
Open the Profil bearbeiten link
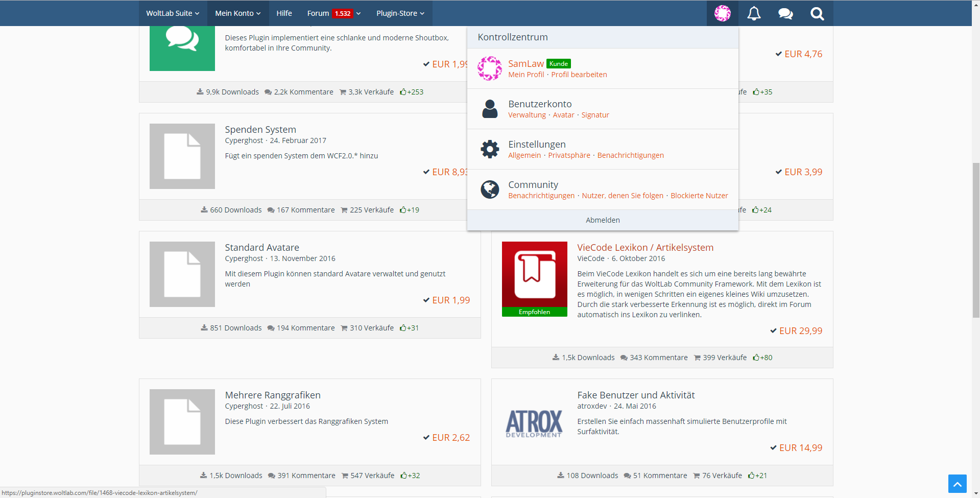click(x=579, y=75)
